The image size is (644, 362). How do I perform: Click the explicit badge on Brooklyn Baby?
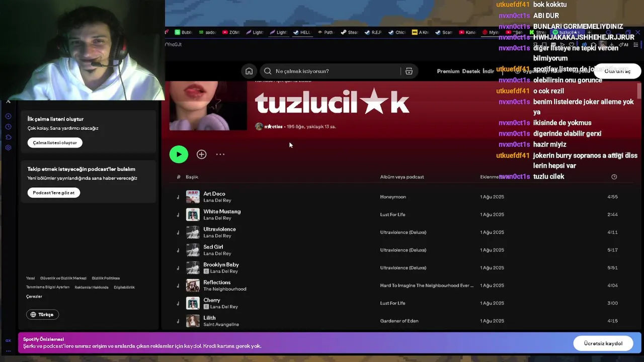tap(206, 271)
